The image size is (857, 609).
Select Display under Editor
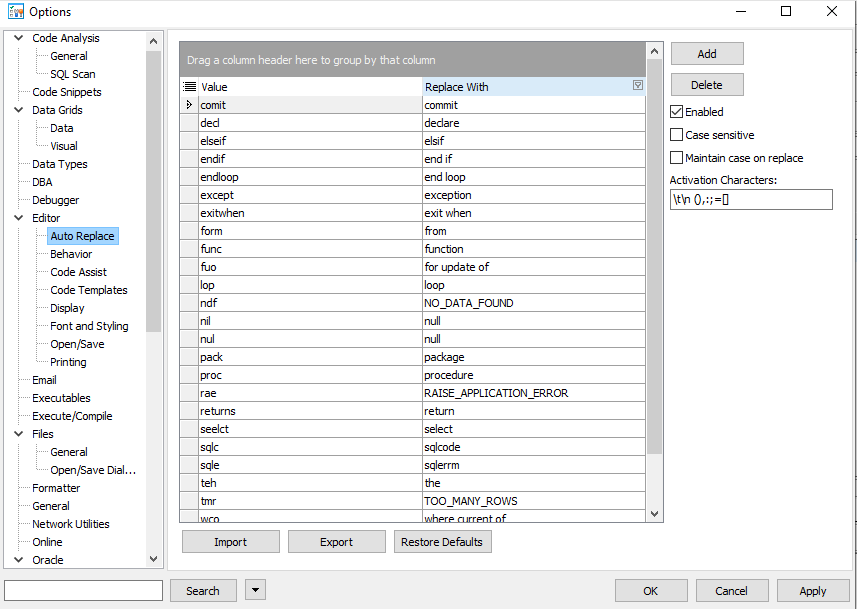[x=67, y=308]
